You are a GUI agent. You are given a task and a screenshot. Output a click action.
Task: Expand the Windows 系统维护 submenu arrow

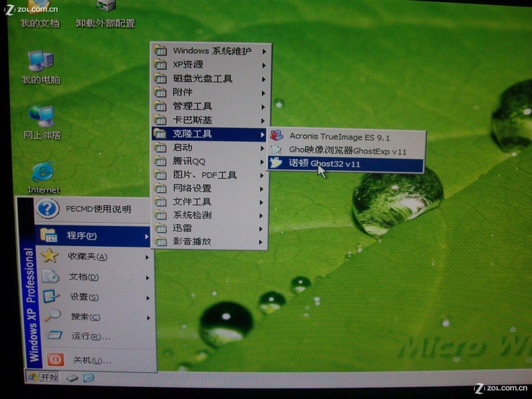[264, 52]
